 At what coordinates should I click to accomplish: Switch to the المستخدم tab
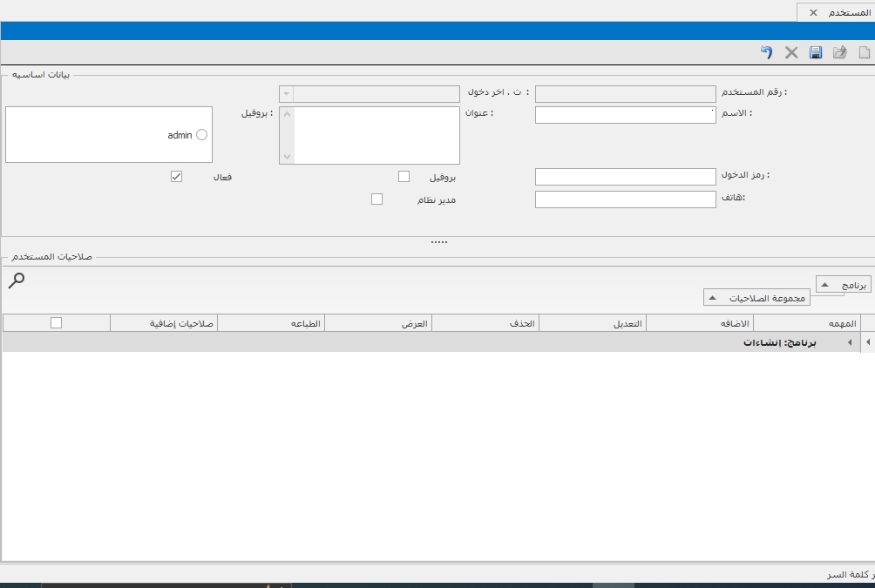tap(849, 13)
